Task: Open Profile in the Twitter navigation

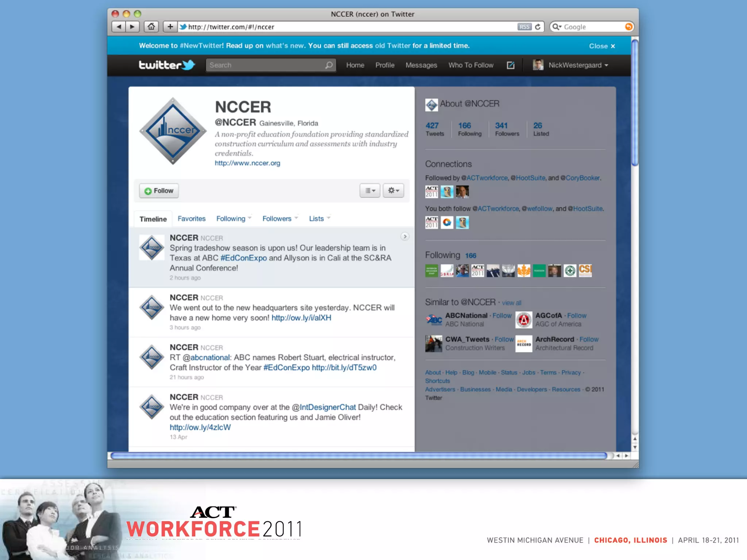Action: [385, 65]
